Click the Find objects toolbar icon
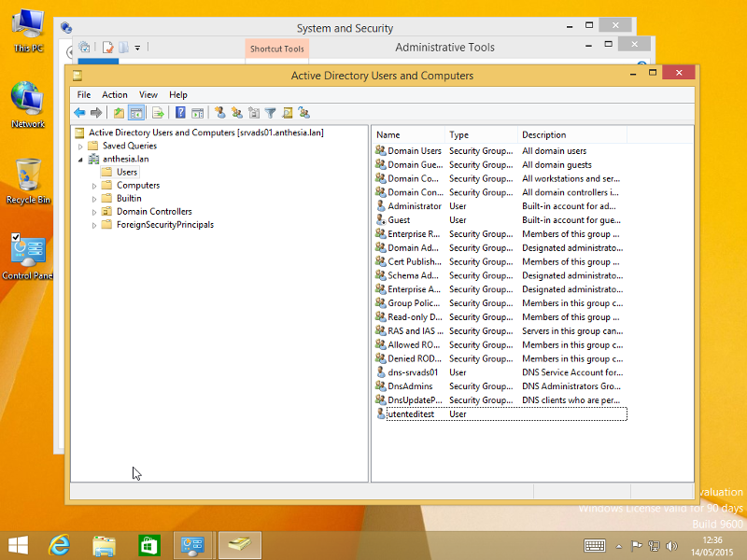The image size is (747, 560). pos(288,113)
